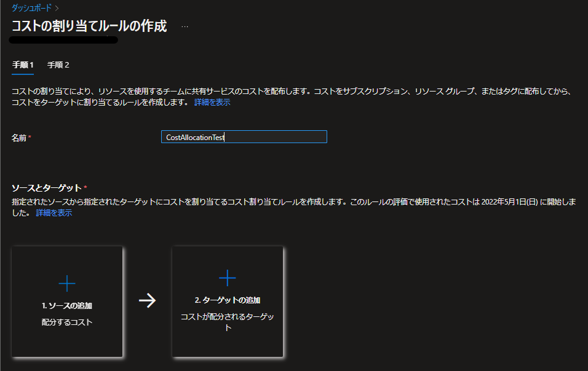
Task: Click the ソースとターゲット section heading
Action: click(x=47, y=188)
